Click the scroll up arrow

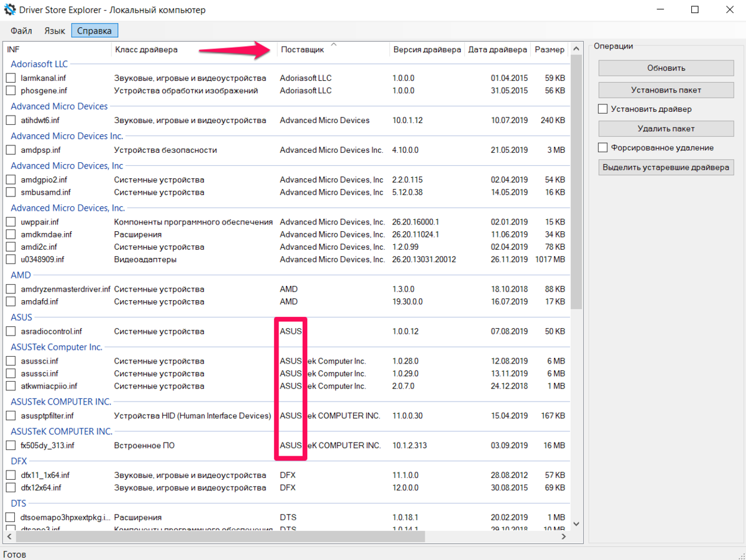coord(576,48)
